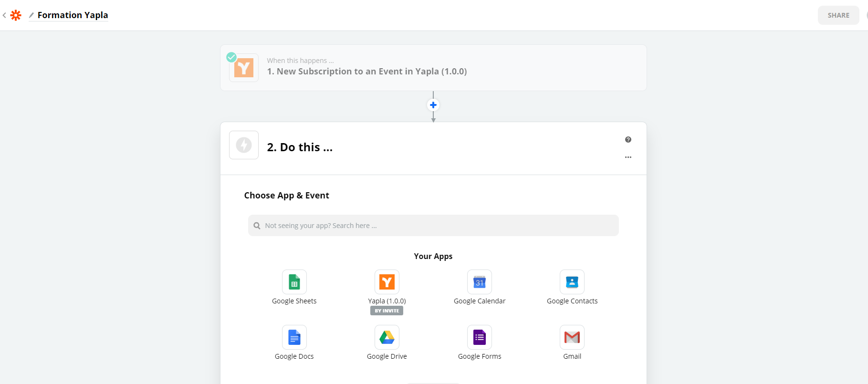This screenshot has width=868, height=384.
Task: Add a step with the blue plus button
Action: (x=433, y=105)
